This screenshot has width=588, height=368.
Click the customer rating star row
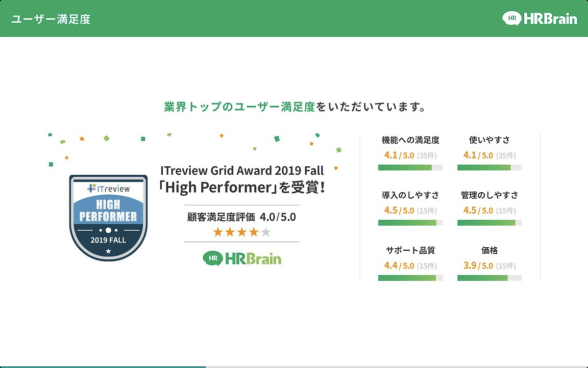click(x=242, y=232)
